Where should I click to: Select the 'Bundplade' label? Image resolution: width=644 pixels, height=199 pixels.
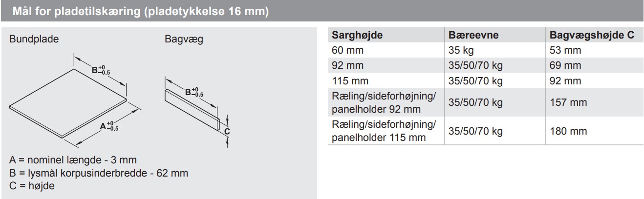(x=34, y=40)
